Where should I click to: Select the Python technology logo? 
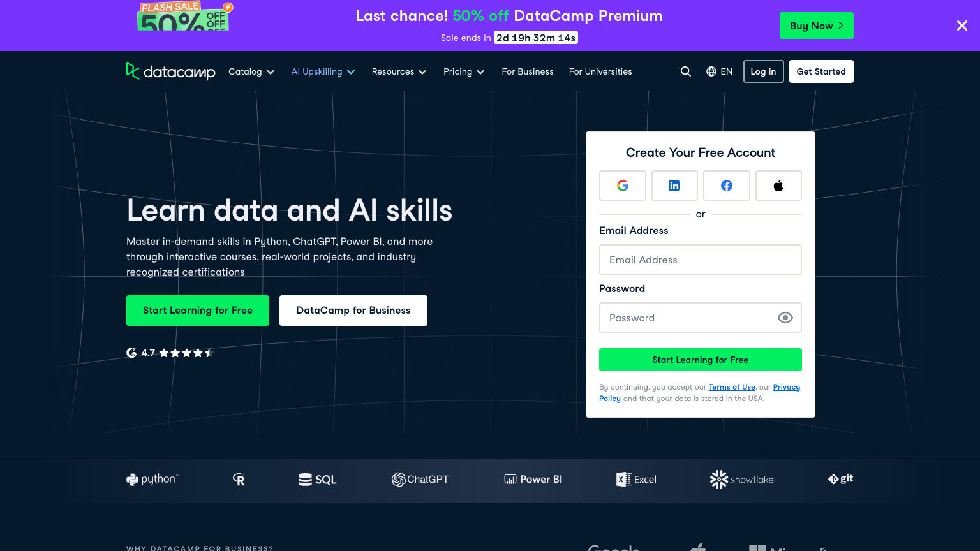pyautogui.click(x=152, y=480)
